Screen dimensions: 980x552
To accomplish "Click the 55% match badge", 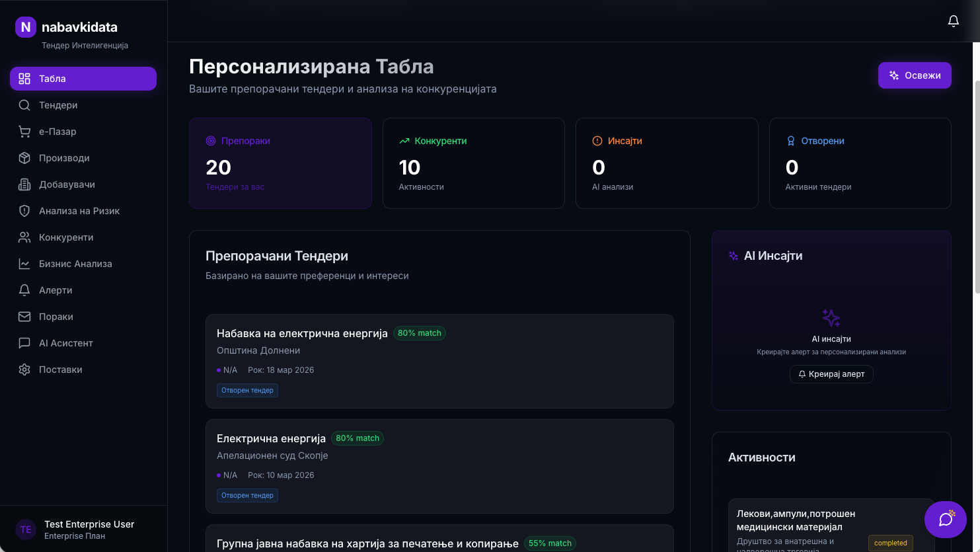I will 550,543.
